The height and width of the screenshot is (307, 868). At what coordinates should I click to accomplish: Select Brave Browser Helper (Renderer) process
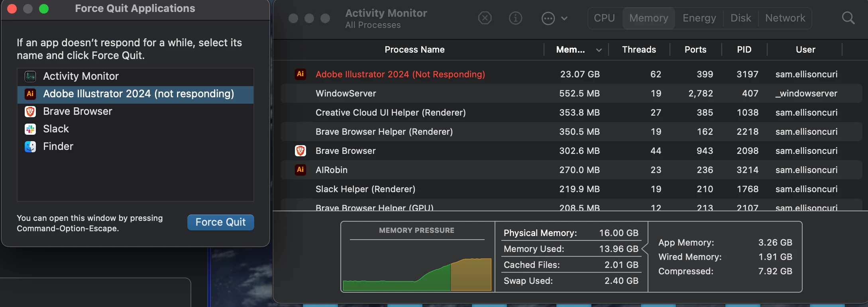click(384, 132)
